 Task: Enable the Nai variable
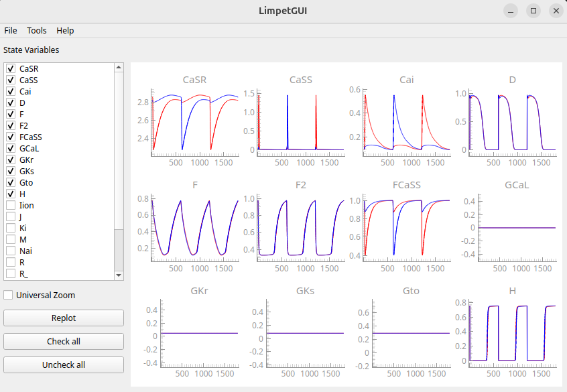click(x=9, y=251)
